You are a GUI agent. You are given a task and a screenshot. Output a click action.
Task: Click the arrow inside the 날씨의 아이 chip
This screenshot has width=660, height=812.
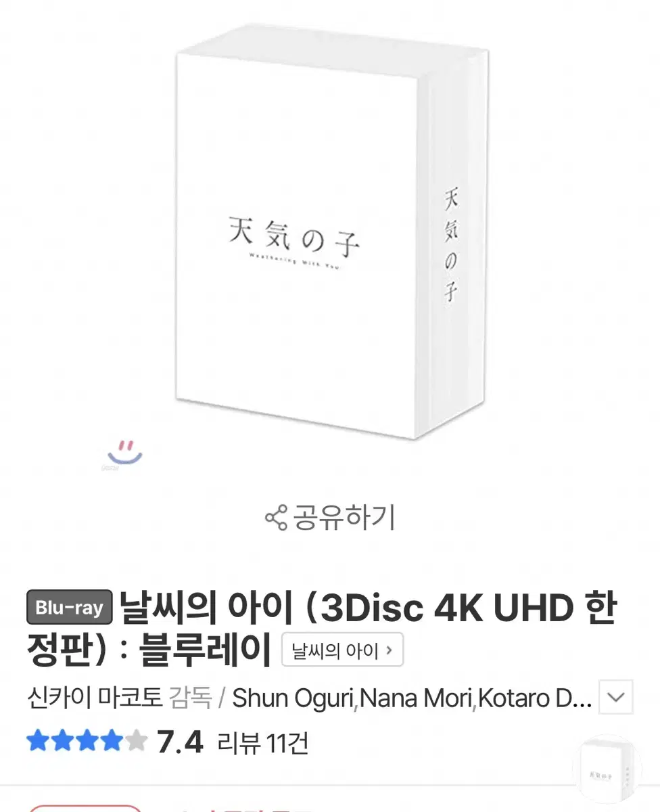pos(389,650)
